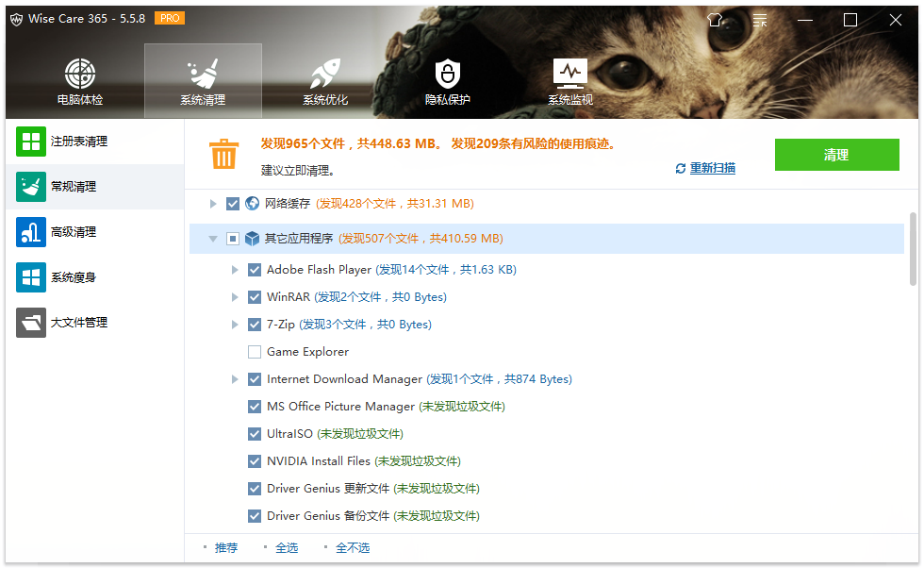Click the vertical scrollbar thumb
The image size is (924, 568).
pos(913,249)
